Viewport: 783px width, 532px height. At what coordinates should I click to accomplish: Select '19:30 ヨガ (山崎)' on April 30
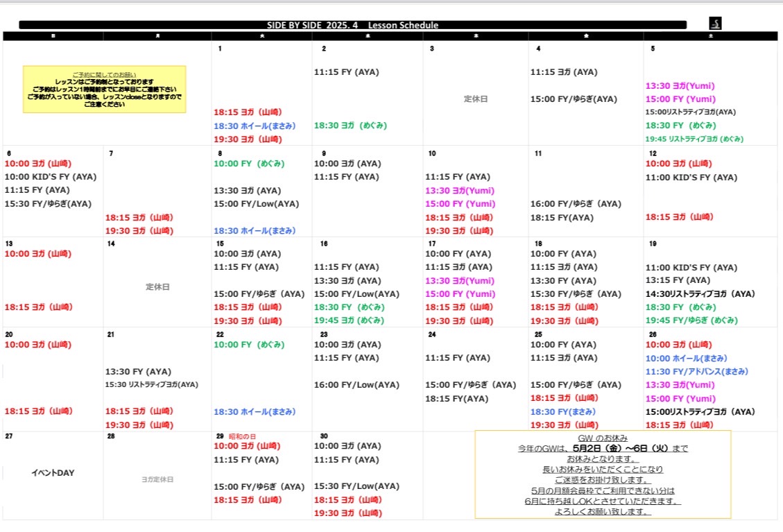pyautogui.click(x=348, y=513)
